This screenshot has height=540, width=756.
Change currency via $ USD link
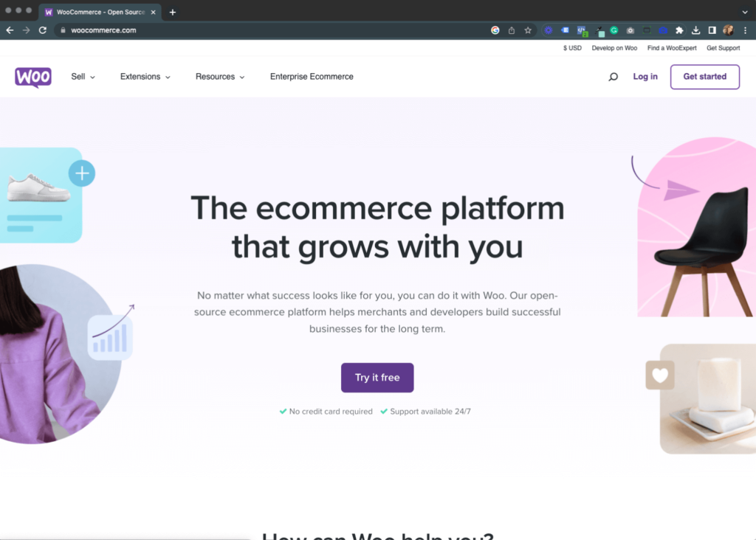pos(572,48)
